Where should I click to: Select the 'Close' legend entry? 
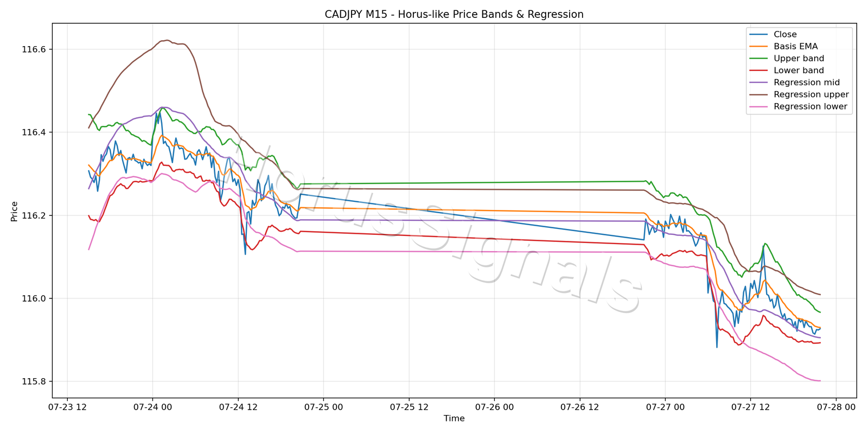tap(773, 35)
